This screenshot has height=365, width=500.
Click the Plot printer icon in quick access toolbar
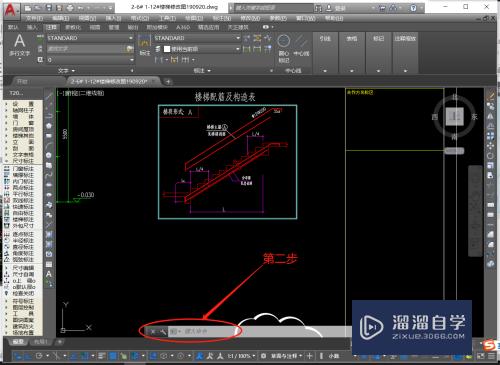(70, 8)
